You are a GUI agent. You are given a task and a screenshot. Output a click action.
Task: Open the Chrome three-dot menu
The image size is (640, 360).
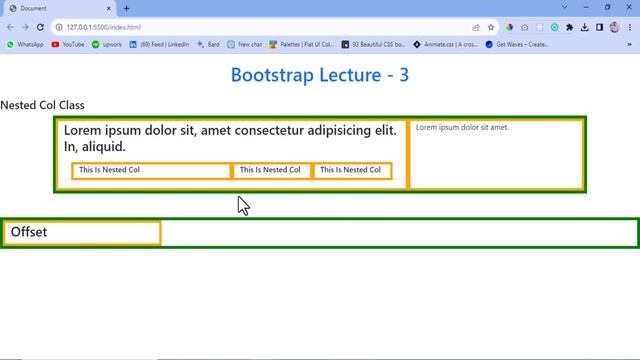(x=630, y=27)
